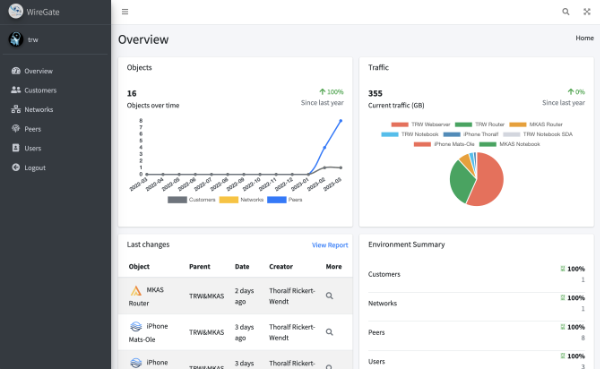Toggle TRW Notebook SDA in traffic legend

pyautogui.click(x=538, y=134)
